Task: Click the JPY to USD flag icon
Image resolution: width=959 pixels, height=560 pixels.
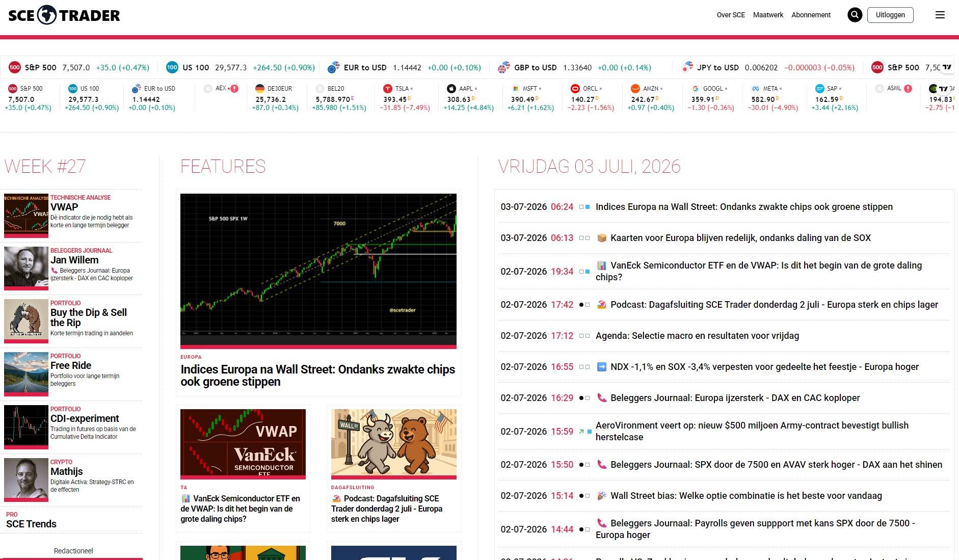Action: (x=687, y=67)
